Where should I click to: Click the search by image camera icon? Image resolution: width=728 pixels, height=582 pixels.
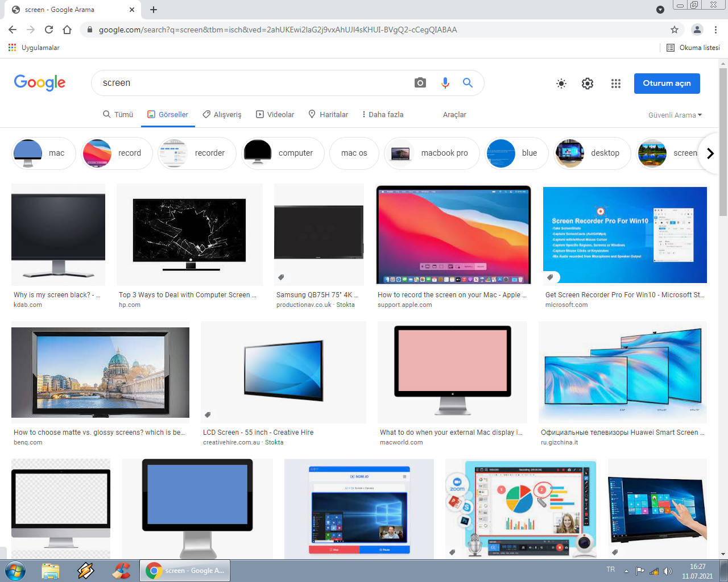coord(420,83)
